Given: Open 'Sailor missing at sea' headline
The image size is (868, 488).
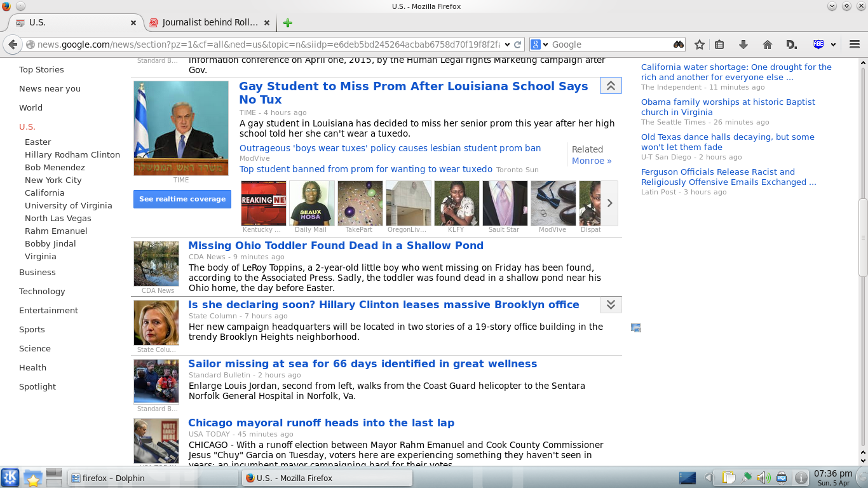Looking at the screenshot, I should [x=362, y=363].
